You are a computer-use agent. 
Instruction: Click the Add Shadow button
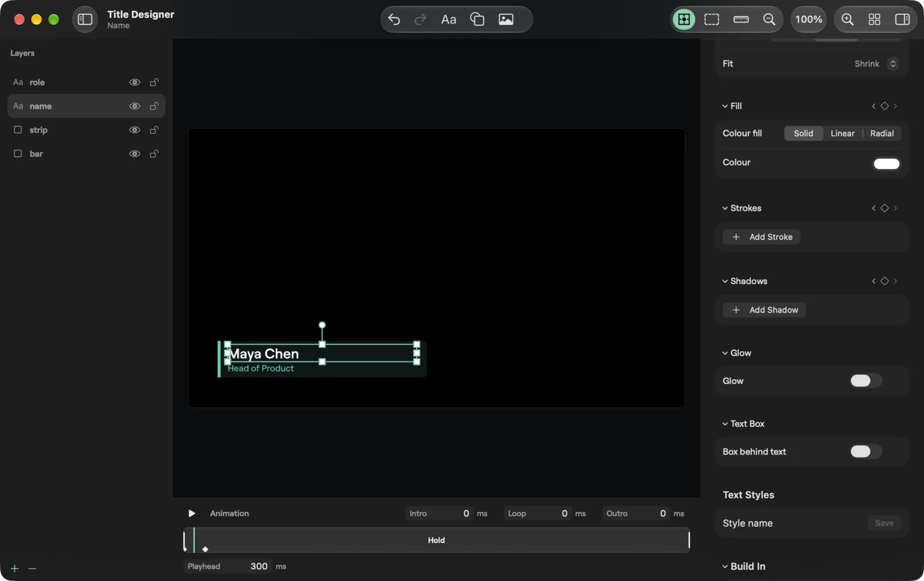764,310
